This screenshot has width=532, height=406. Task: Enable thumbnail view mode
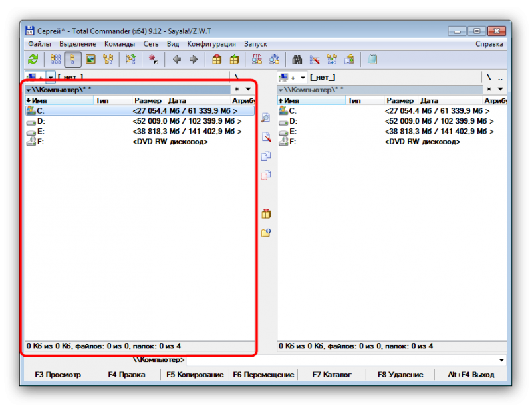coord(90,60)
